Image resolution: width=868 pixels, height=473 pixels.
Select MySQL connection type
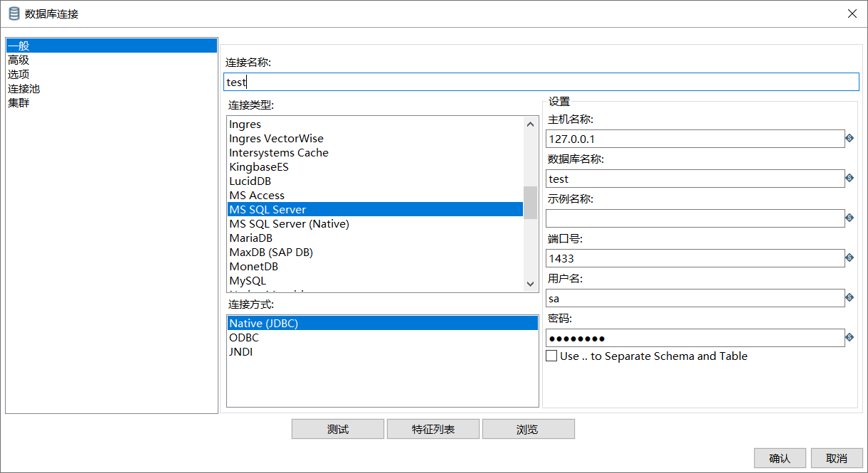click(248, 281)
